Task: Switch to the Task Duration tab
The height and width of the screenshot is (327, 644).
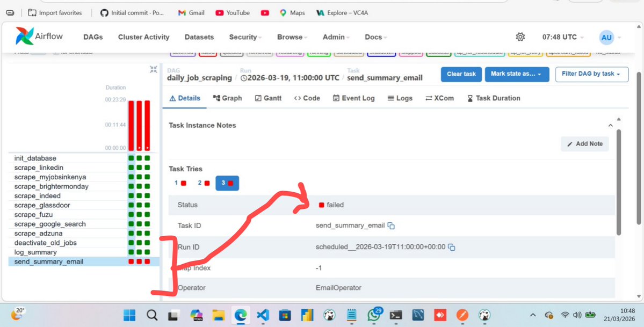Action: 494,98
